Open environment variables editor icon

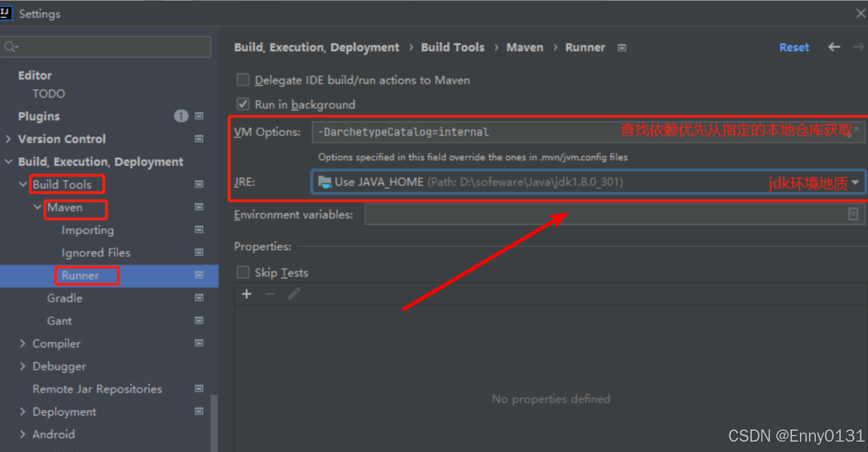(x=853, y=214)
